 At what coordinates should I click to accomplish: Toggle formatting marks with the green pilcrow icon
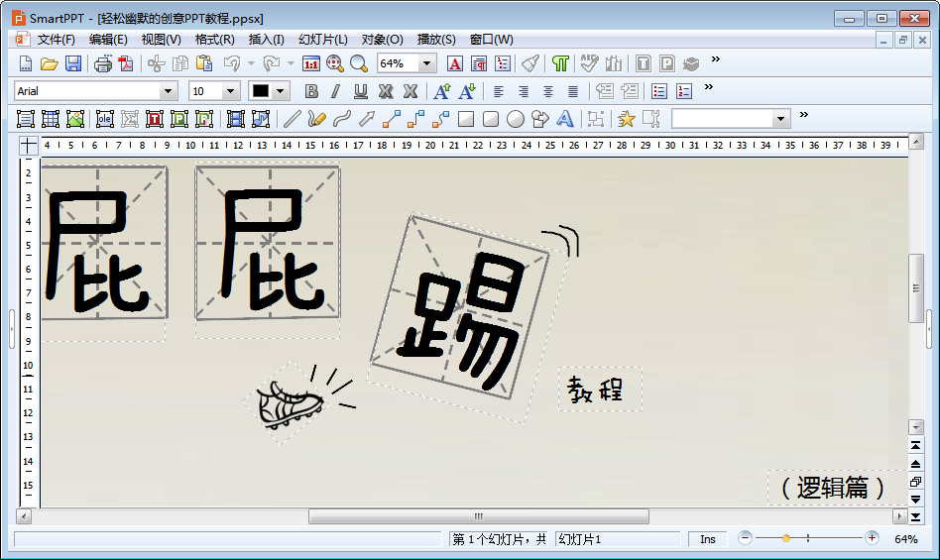pos(560,63)
